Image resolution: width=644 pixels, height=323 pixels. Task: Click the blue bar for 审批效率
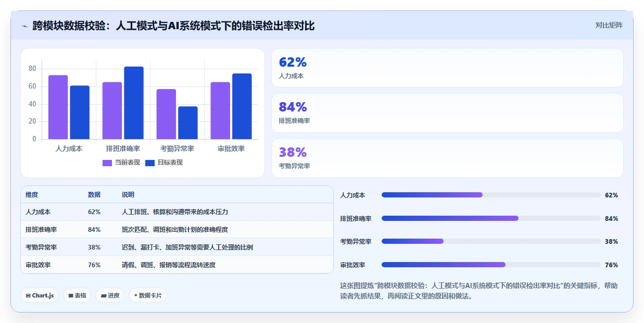[242, 106]
